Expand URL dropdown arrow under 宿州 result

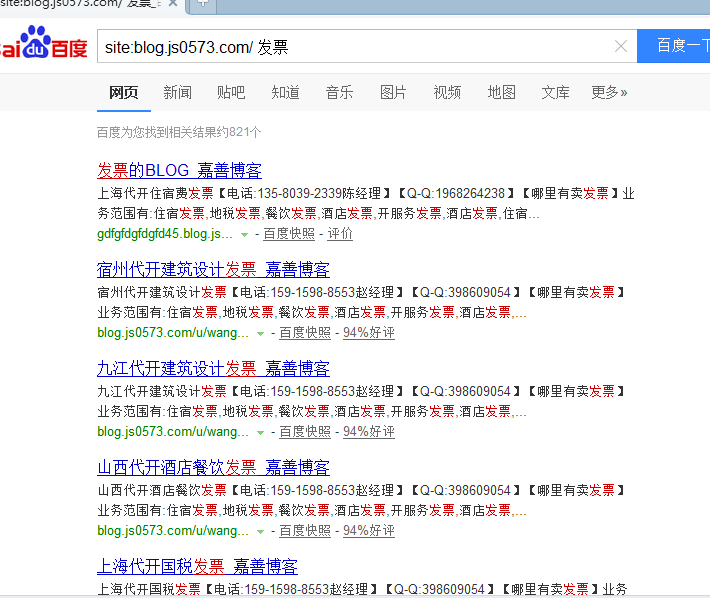tap(260, 334)
